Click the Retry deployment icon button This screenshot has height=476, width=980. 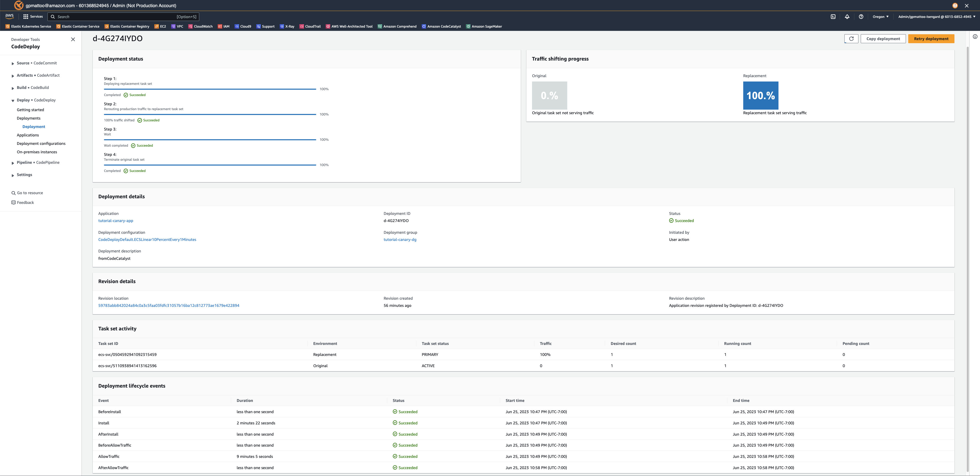point(931,39)
